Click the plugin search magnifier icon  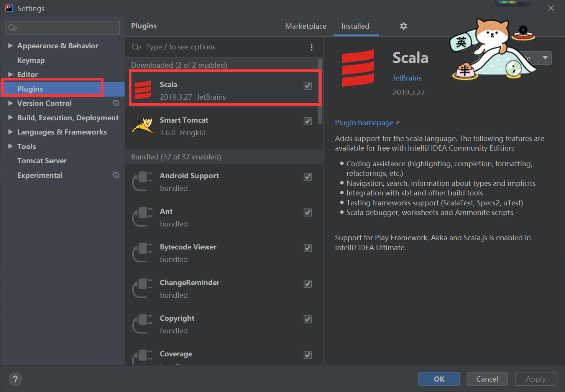pyautogui.click(x=136, y=47)
